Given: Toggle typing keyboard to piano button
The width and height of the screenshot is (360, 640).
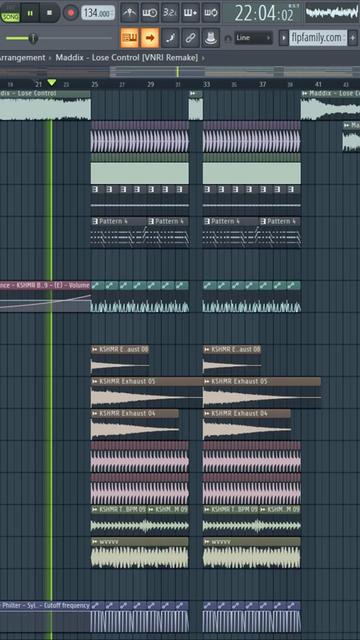Looking at the screenshot, I should (x=130, y=38).
